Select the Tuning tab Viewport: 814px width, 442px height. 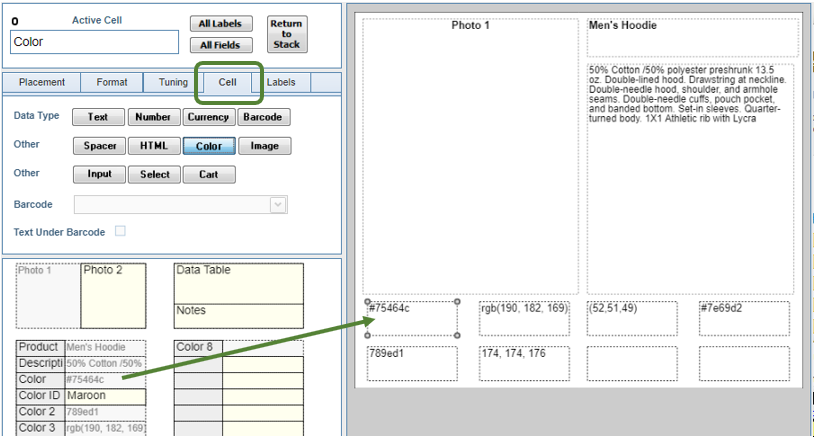click(173, 83)
